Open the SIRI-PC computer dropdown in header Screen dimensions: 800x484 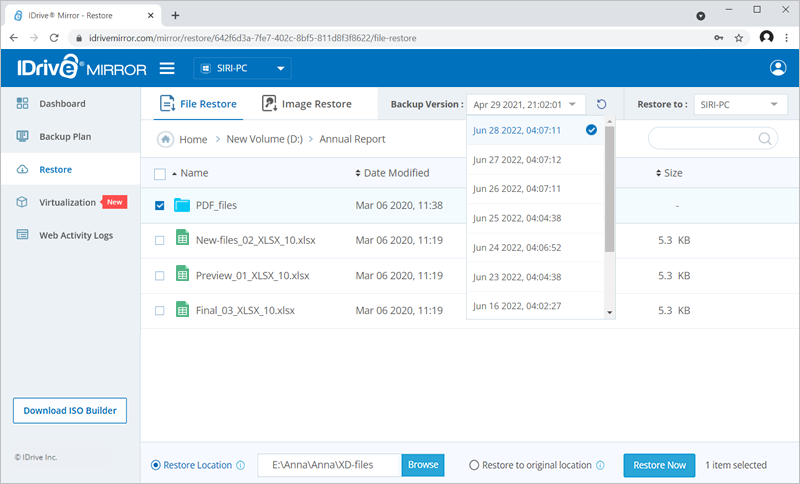pos(242,68)
